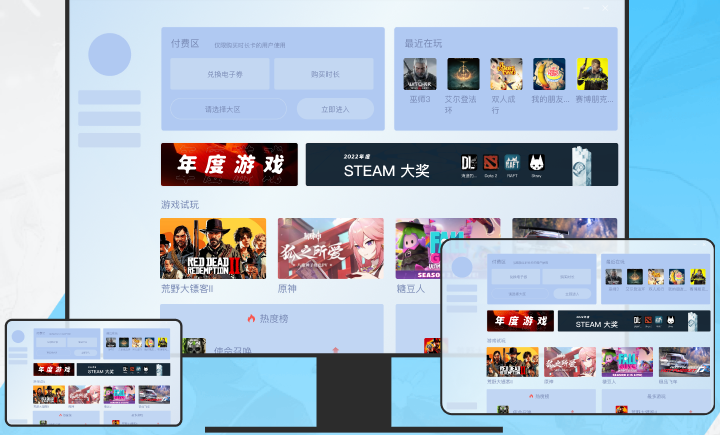
Task: Open the 年度游戏 banner on the tablet
Action: pyautogui.click(x=520, y=321)
